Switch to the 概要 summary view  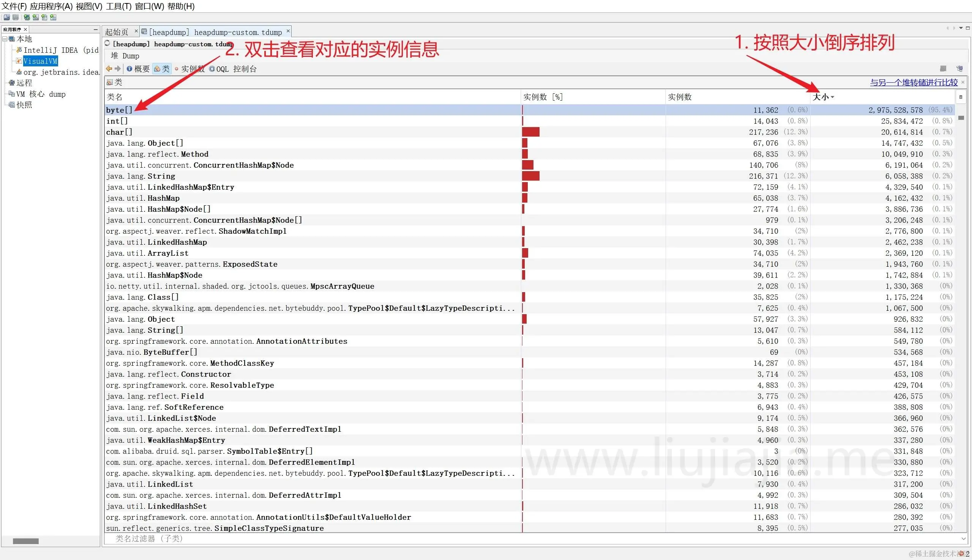(138, 69)
